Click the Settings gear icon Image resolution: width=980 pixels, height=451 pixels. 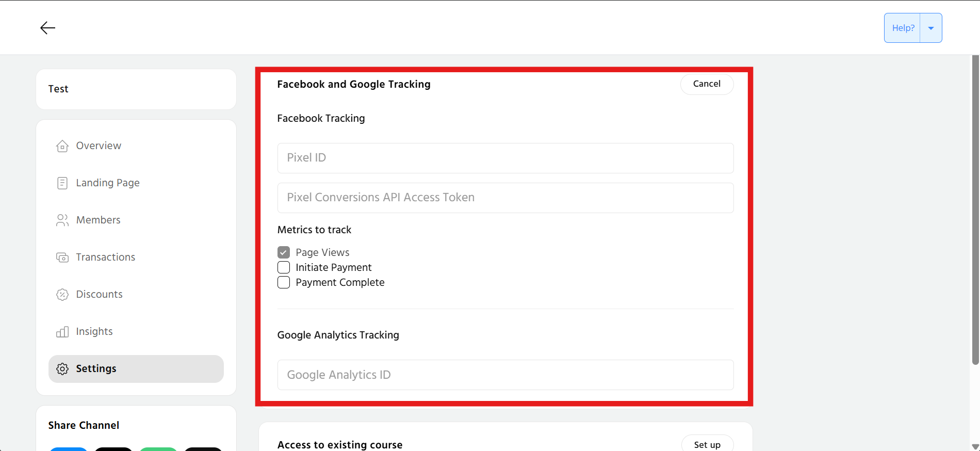click(x=62, y=369)
